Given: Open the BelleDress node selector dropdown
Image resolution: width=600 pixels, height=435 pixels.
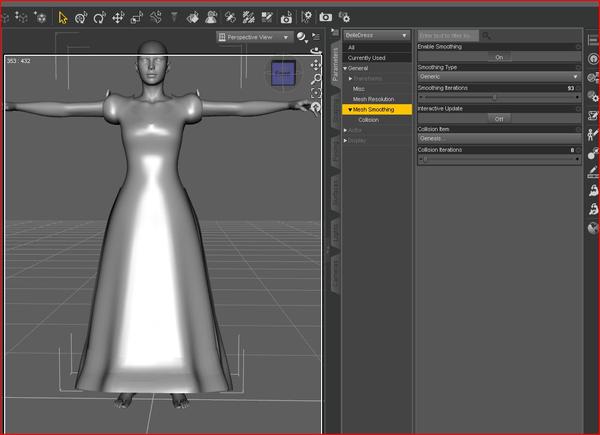Looking at the screenshot, I should 377,35.
